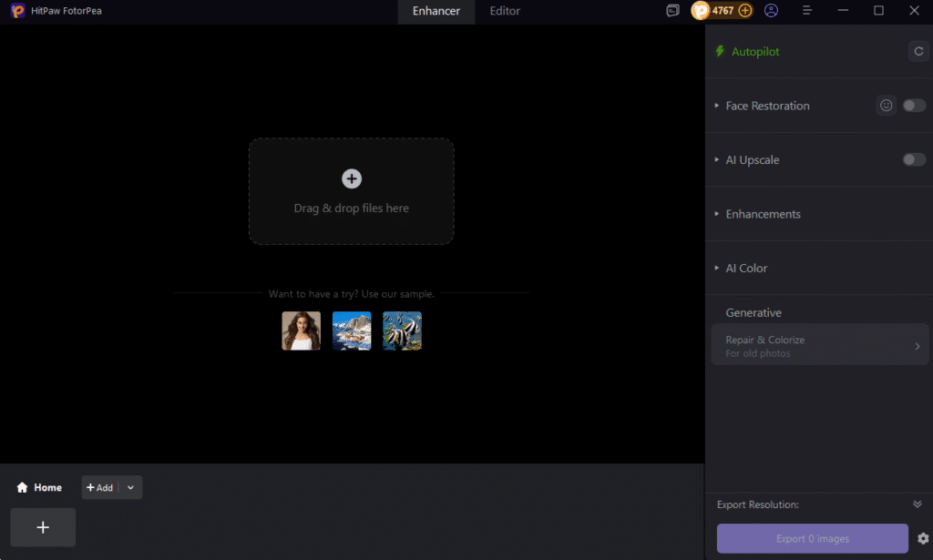Turn on the AI Upscale switch
The height and width of the screenshot is (560, 933).
(913, 160)
